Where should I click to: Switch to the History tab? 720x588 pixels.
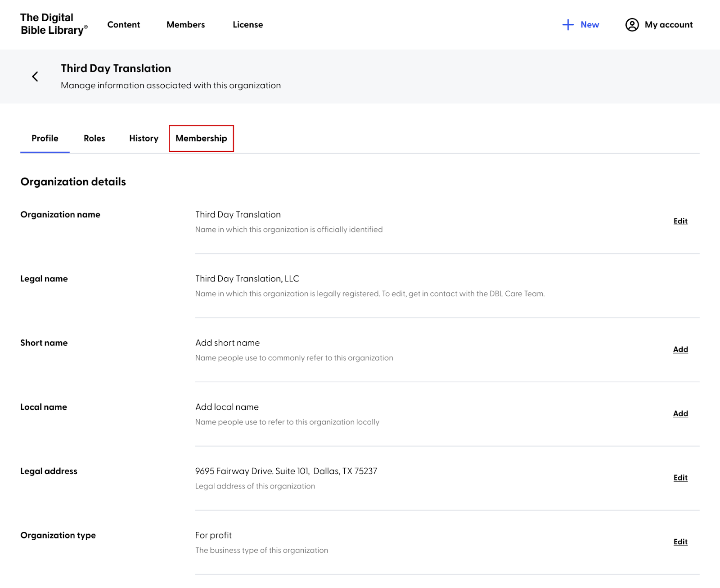click(x=144, y=138)
